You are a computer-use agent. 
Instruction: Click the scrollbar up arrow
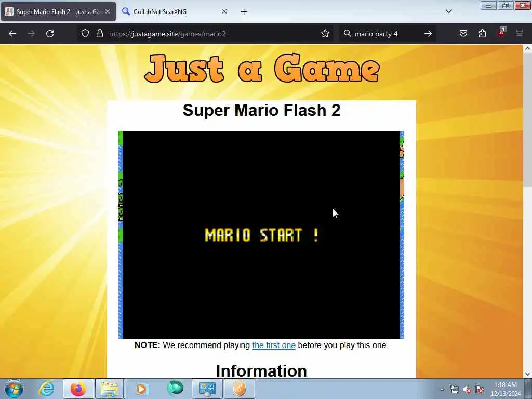coord(527,48)
